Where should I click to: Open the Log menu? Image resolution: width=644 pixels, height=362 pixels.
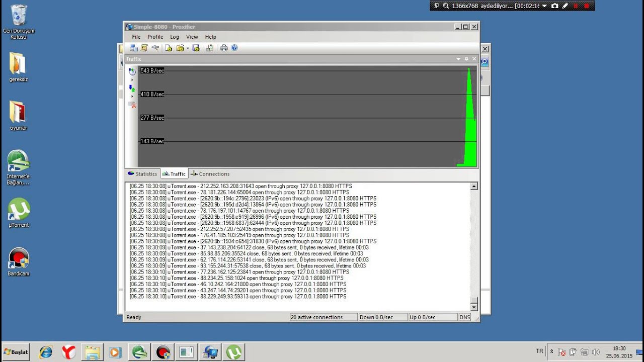(175, 37)
